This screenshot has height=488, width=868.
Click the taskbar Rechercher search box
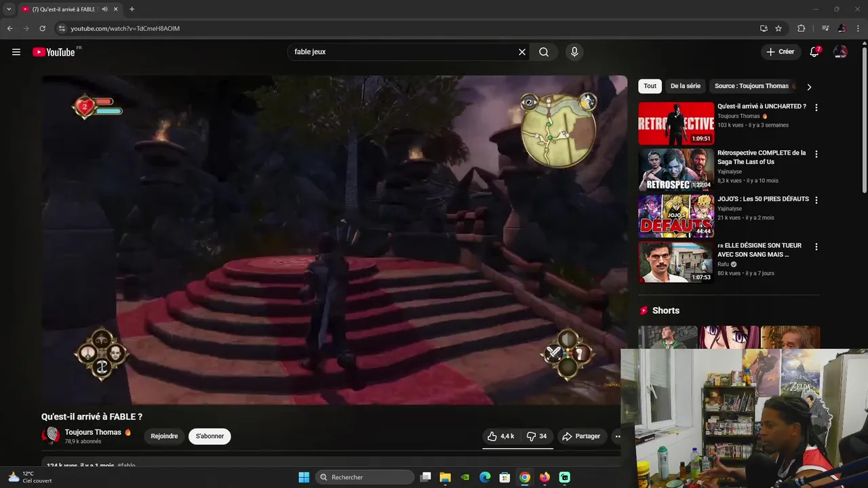click(366, 477)
